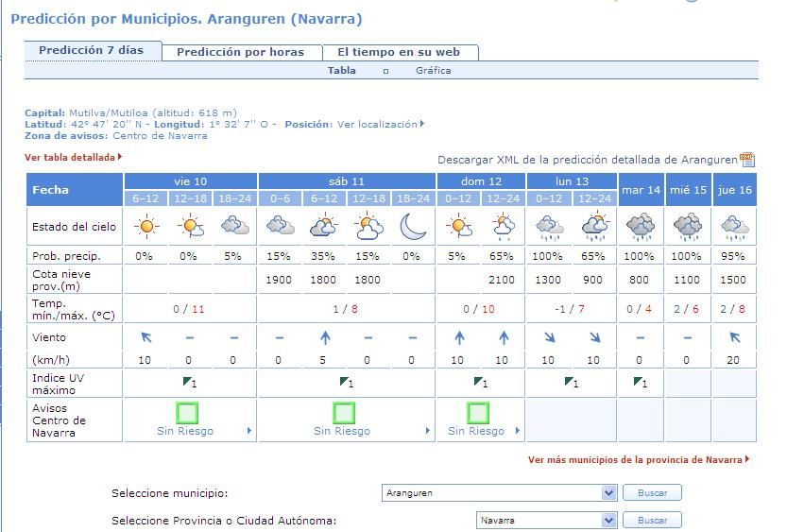Click the southeast wind arrow for lun 13 12–24
The width and height of the screenshot is (787, 532).
pos(595,337)
